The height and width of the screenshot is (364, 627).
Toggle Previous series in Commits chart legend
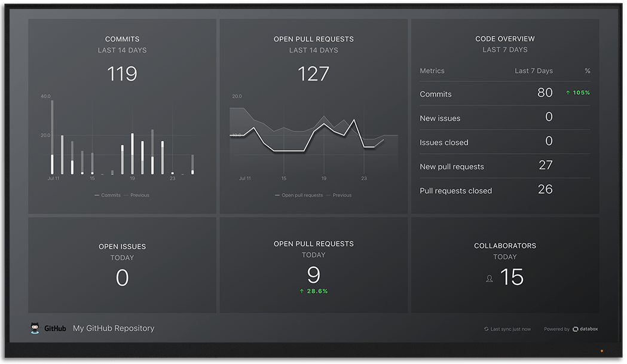(137, 195)
